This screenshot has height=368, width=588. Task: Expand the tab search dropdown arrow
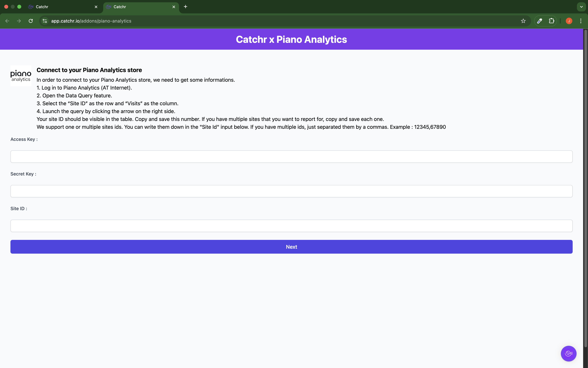[581, 7]
